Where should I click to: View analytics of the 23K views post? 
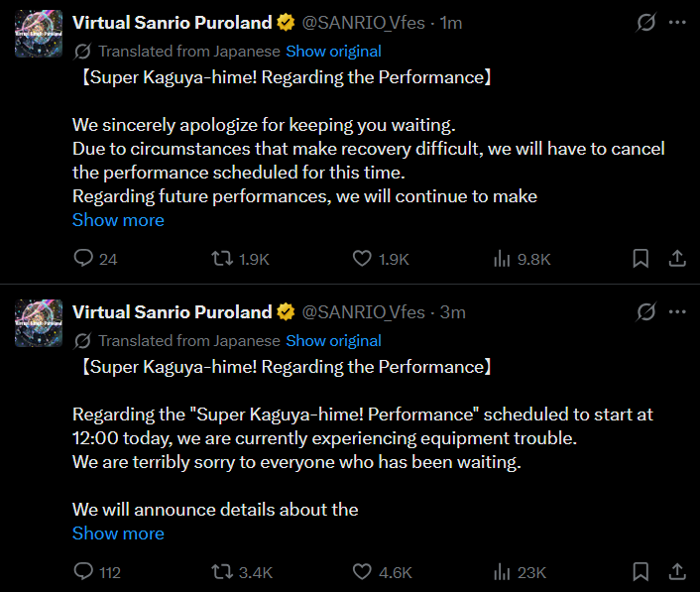[502, 572]
